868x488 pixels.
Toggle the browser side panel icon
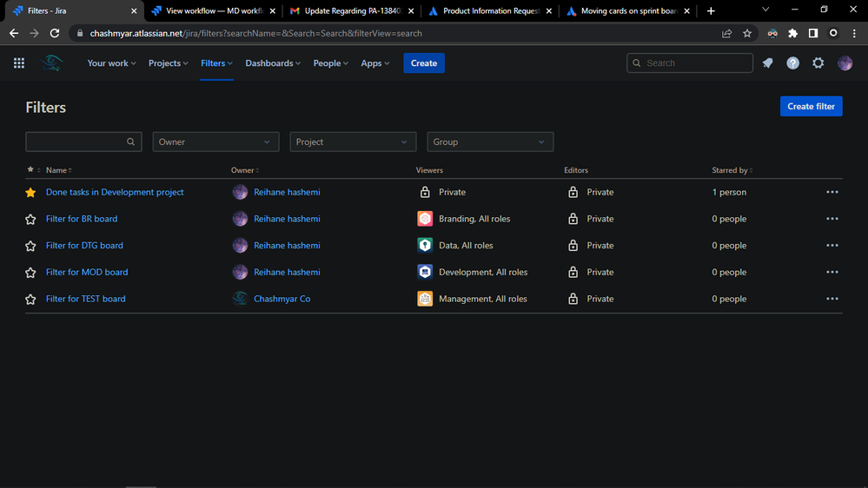[x=813, y=33]
